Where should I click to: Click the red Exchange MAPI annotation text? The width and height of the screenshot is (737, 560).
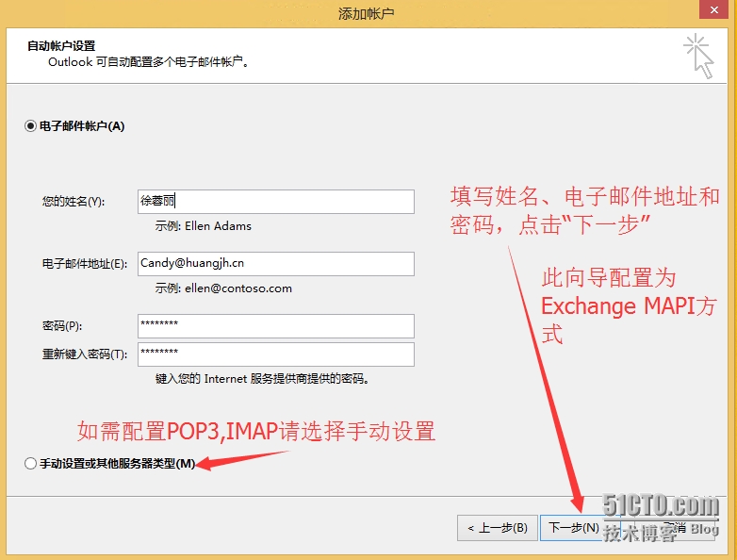[627, 306]
